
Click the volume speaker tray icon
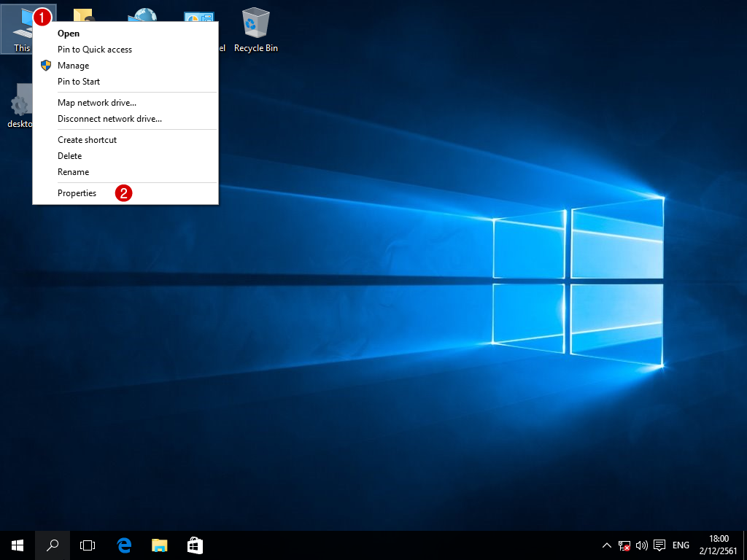click(x=642, y=545)
